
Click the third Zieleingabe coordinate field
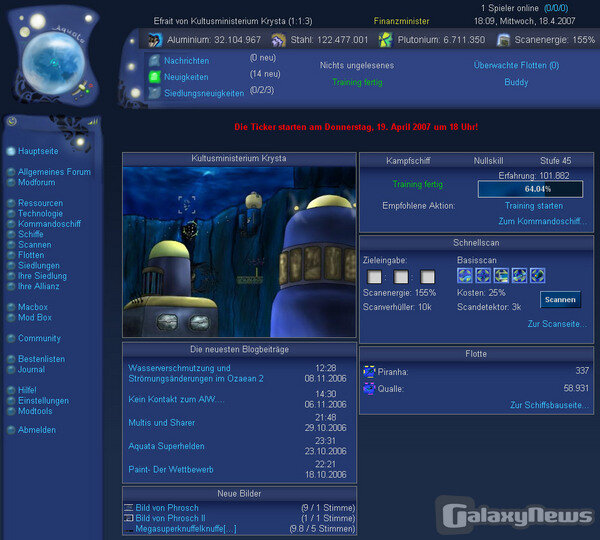pos(427,276)
